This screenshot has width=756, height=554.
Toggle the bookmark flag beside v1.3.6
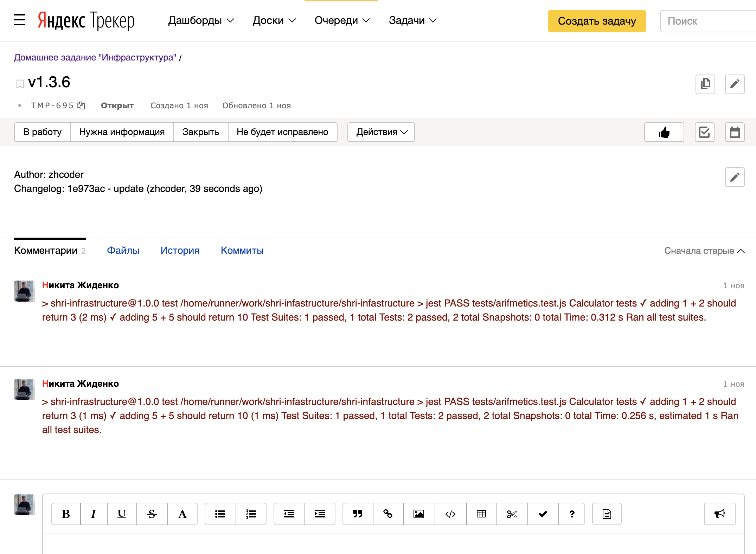(x=20, y=84)
